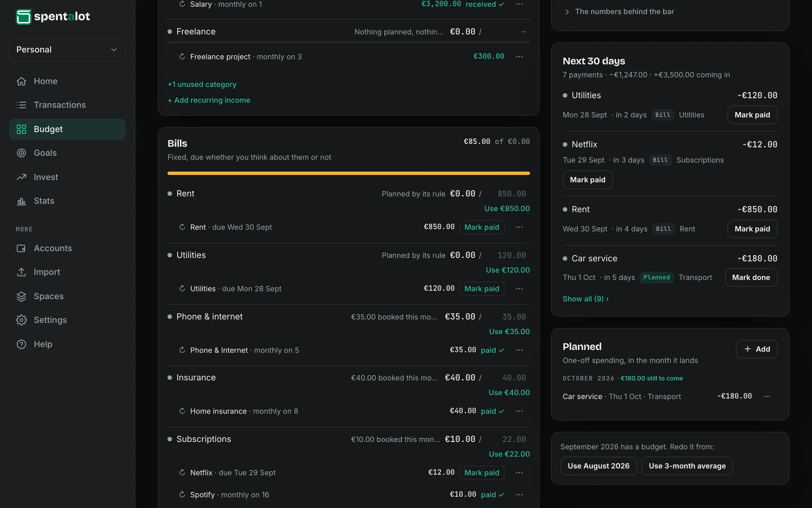Click Use €120.00 for Utilities
Screen dimensions: 812x508
508,270
